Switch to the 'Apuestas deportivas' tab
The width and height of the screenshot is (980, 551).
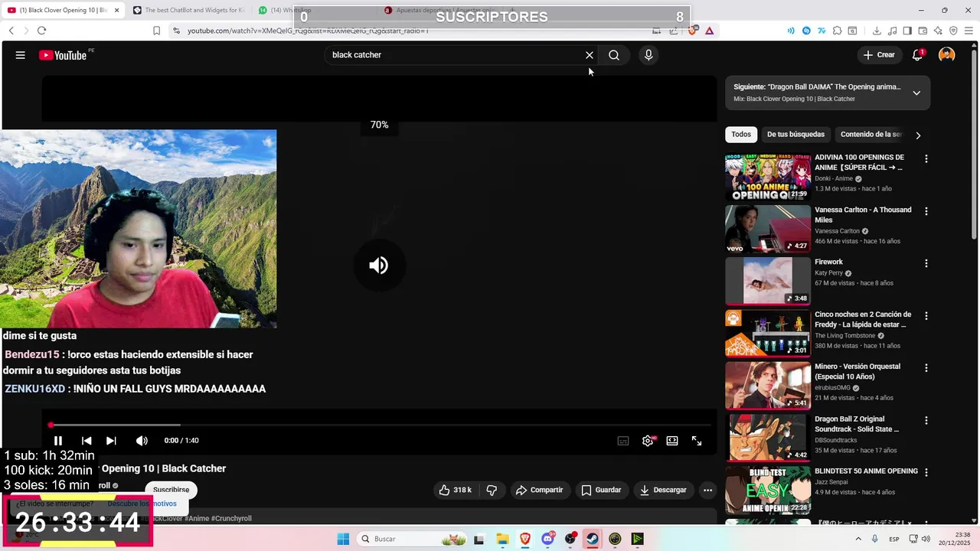coord(440,10)
